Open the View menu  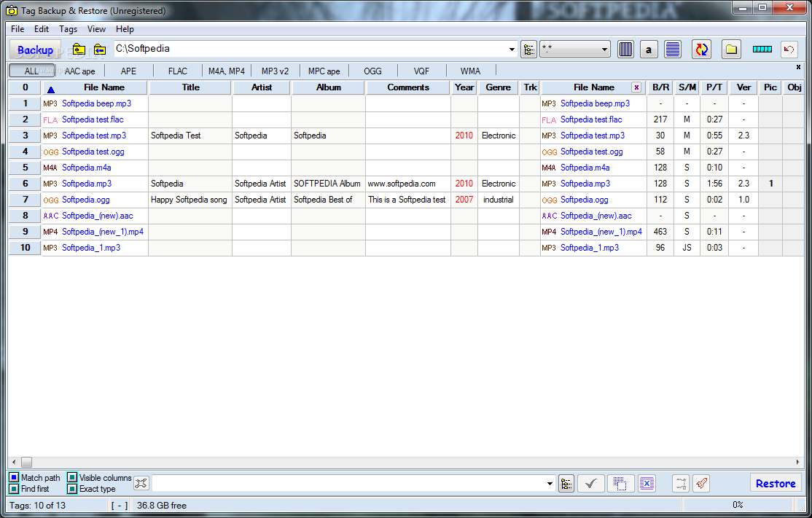96,29
